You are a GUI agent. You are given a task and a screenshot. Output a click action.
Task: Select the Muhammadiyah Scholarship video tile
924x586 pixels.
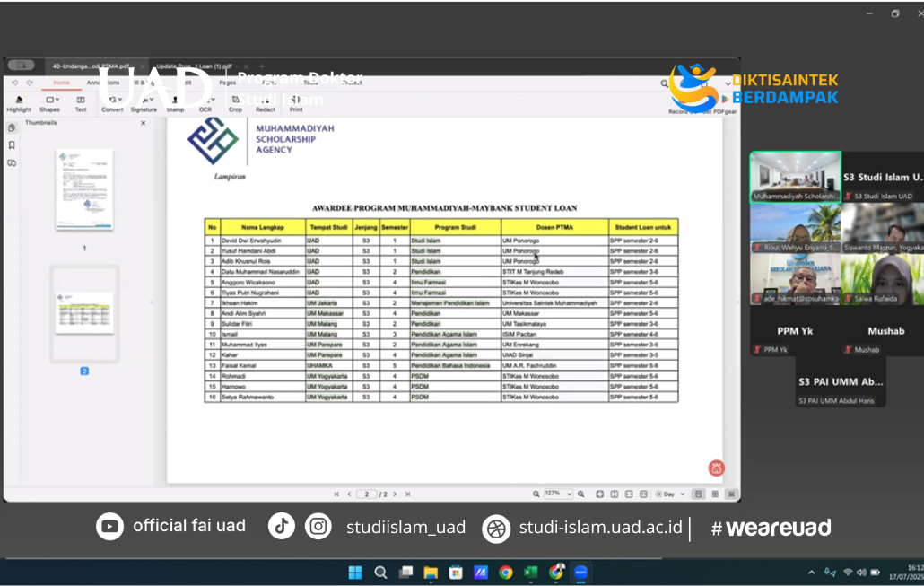pos(796,178)
